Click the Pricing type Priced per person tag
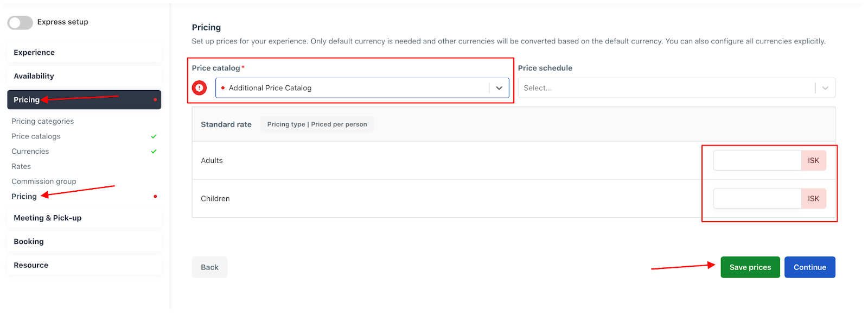The image size is (868, 314). click(317, 124)
